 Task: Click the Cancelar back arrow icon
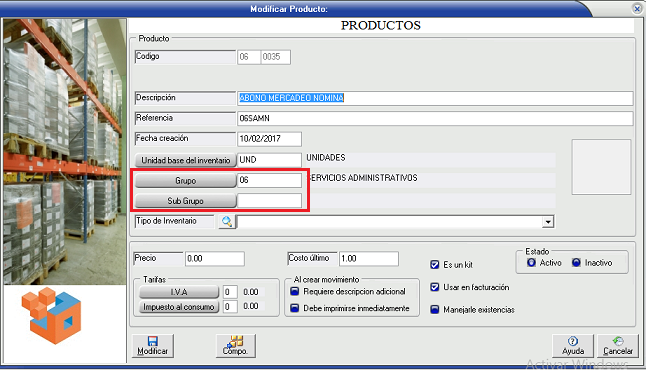pos(618,341)
